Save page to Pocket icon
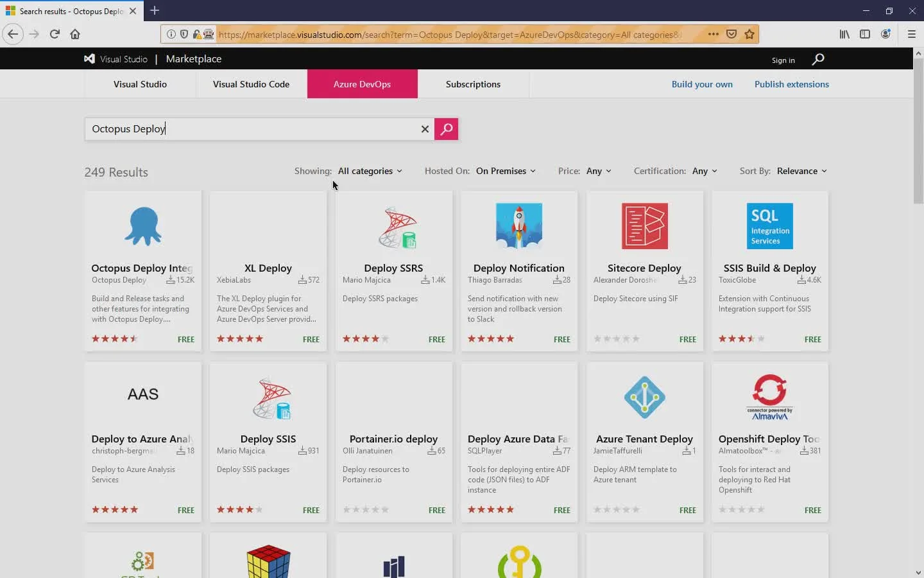 (x=732, y=34)
